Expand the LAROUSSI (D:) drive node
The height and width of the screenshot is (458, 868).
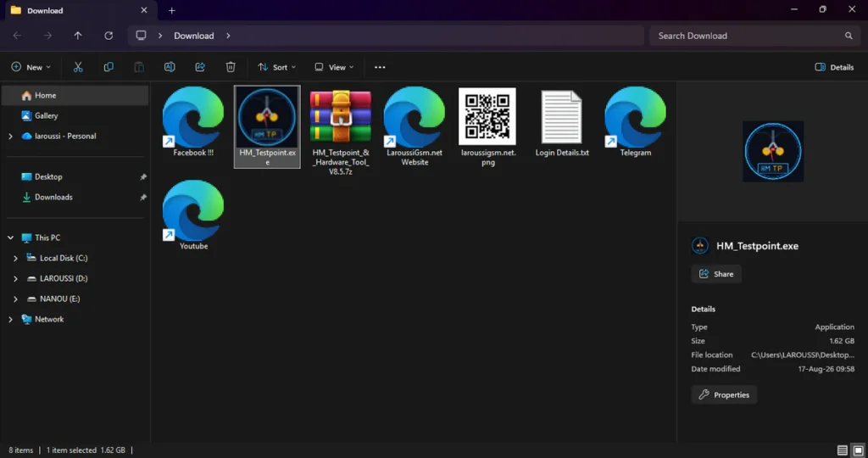(x=15, y=278)
